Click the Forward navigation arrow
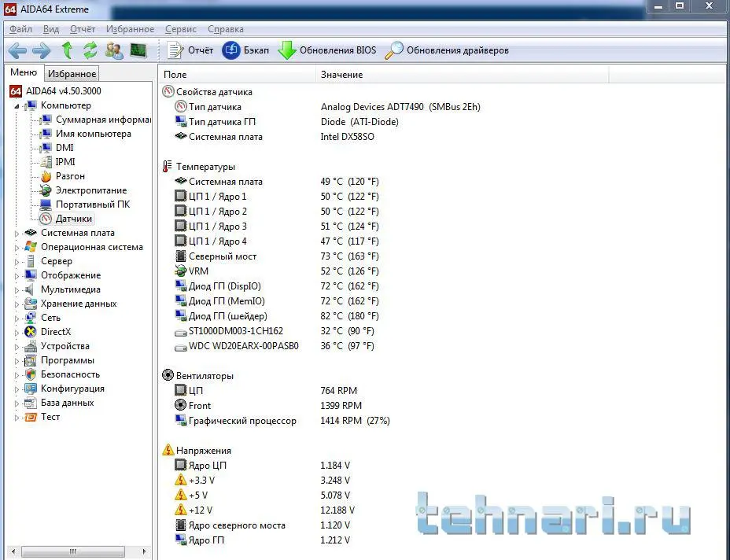 pos(41,50)
